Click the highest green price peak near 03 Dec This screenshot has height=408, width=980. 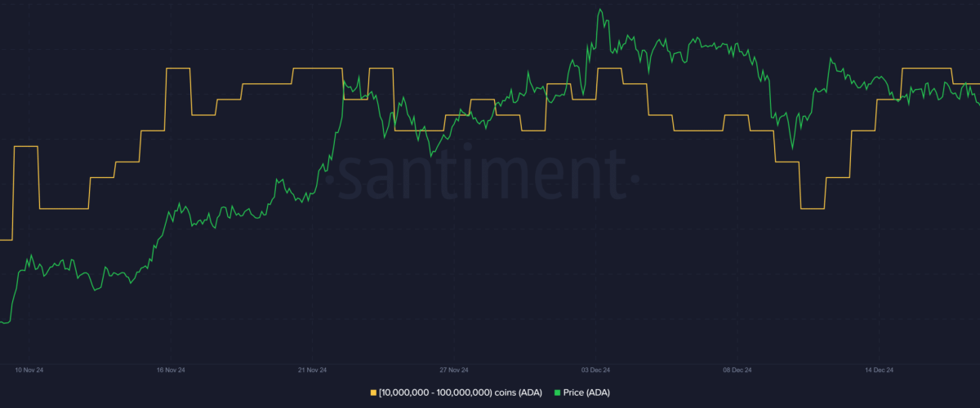coord(600,10)
